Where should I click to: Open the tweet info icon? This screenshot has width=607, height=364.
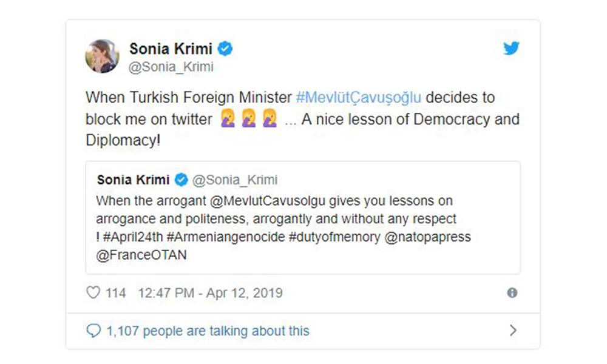[x=512, y=293]
